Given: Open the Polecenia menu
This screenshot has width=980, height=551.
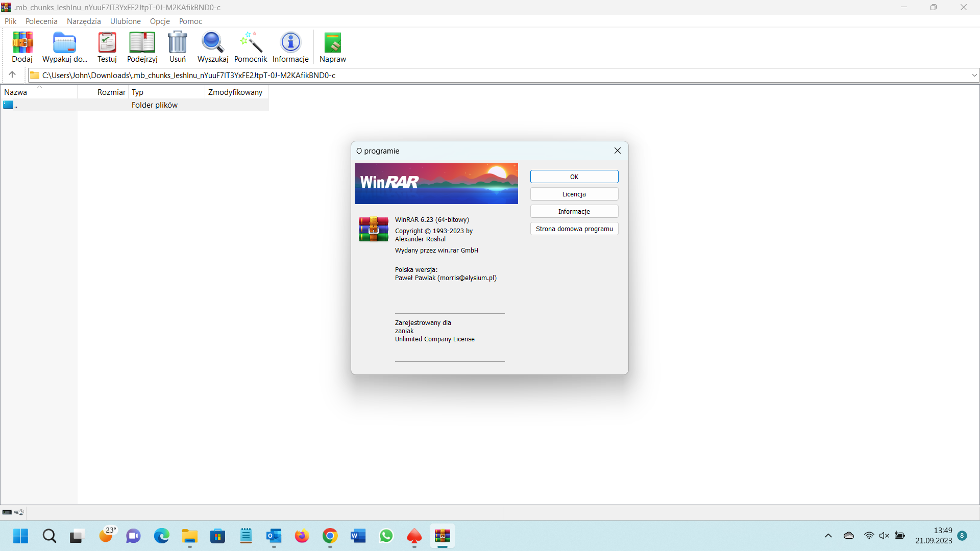Looking at the screenshot, I should 41,21.
